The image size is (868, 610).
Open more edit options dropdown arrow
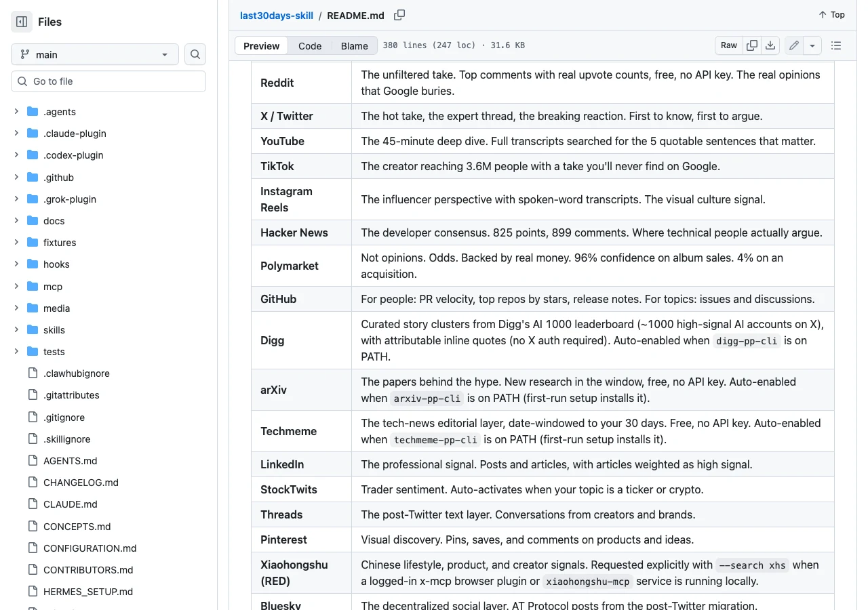click(x=812, y=45)
